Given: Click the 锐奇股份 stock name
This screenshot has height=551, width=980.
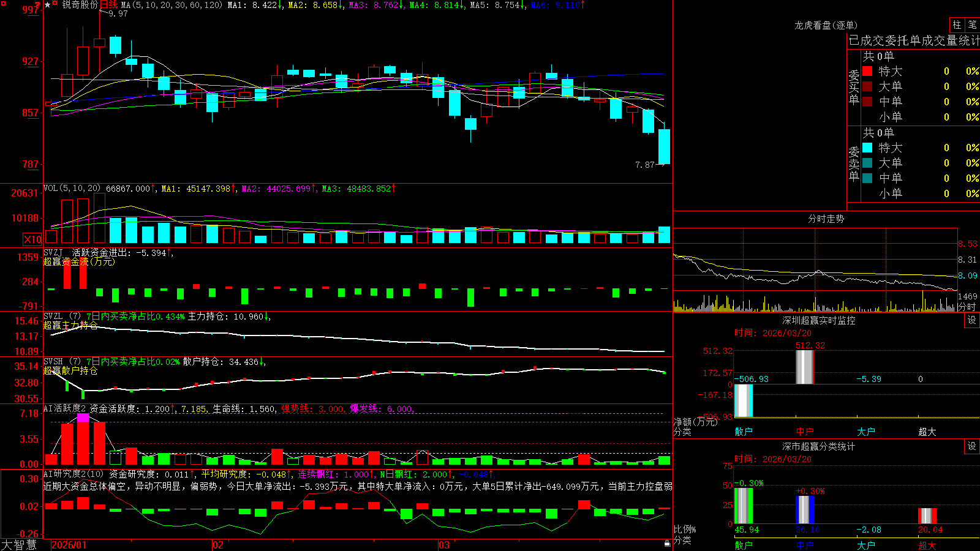Looking at the screenshot, I should 80,5.
